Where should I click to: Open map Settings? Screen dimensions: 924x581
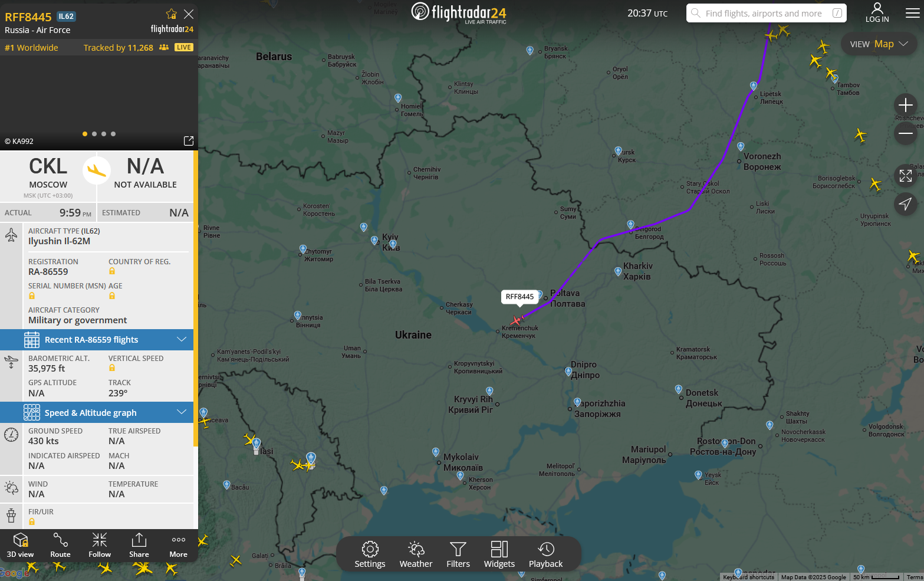[370, 554]
